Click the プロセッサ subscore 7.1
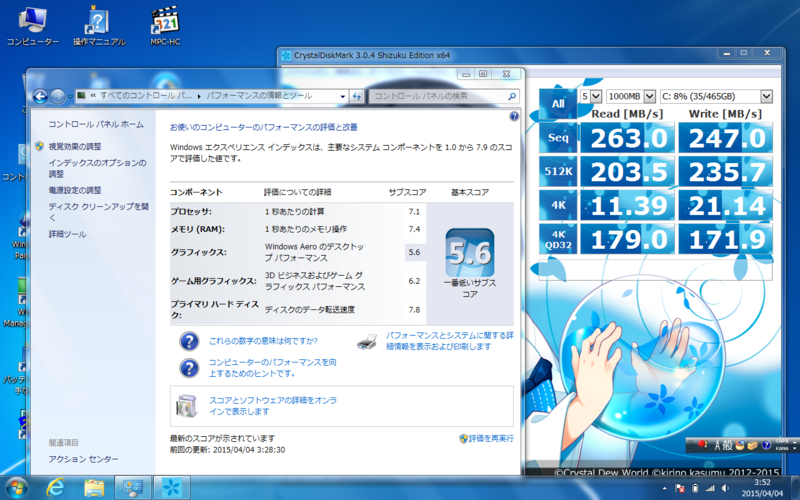Image resolution: width=800 pixels, height=500 pixels. (414, 212)
